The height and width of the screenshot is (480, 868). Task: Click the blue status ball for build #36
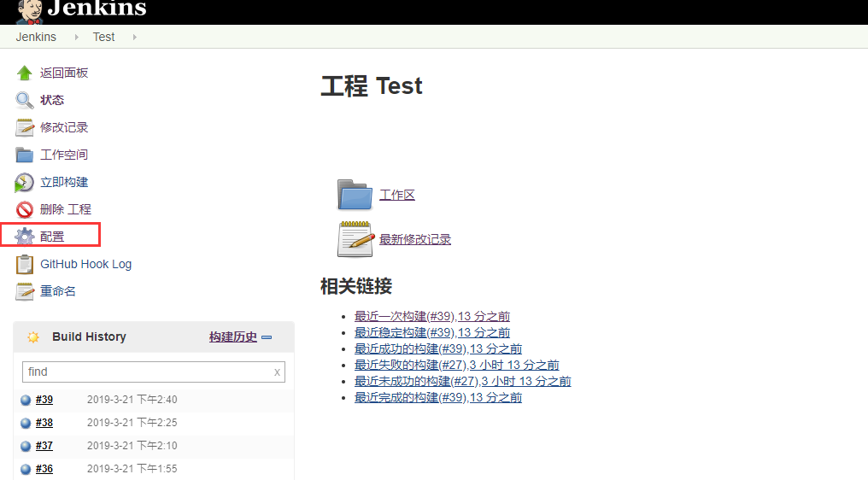pyautogui.click(x=26, y=470)
